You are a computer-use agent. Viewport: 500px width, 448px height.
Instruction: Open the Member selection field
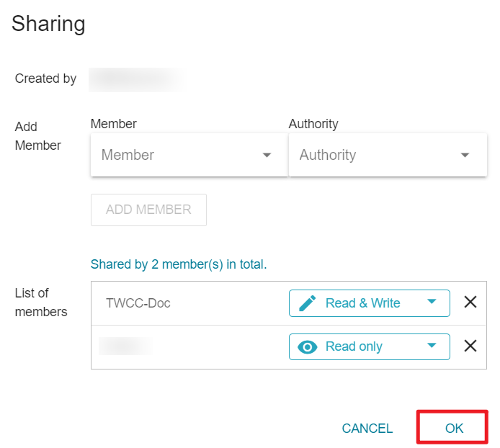tap(189, 155)
